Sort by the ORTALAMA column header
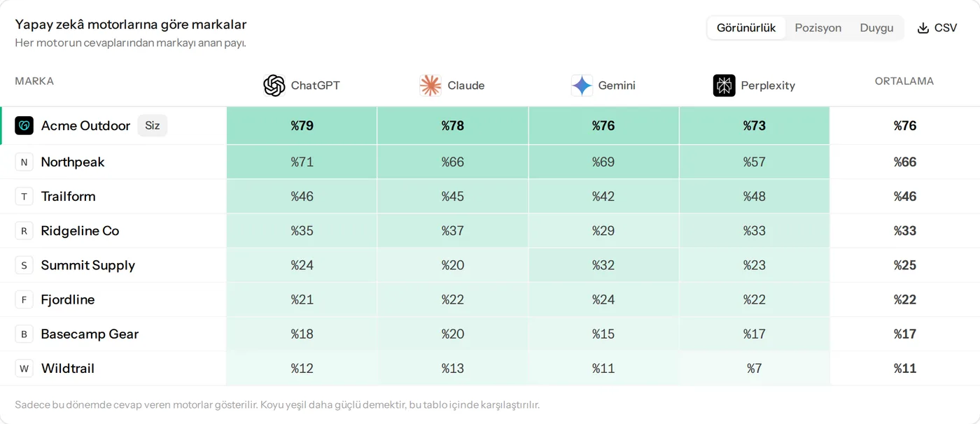Image resolution: width=980 pixels, height=424 pixels. click(x=904, y=81)
